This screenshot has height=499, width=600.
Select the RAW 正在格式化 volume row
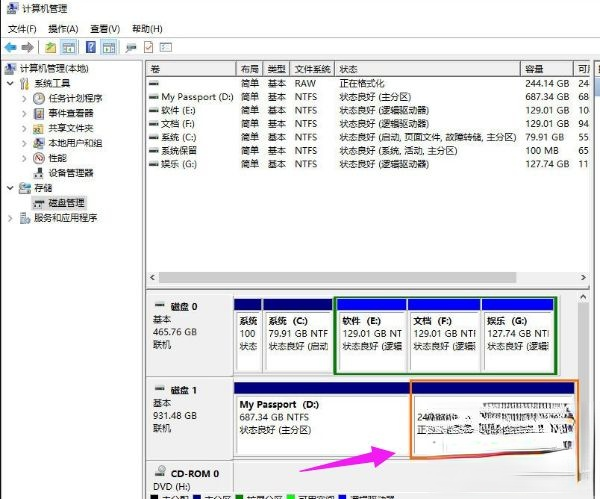[x=367, y=83]
